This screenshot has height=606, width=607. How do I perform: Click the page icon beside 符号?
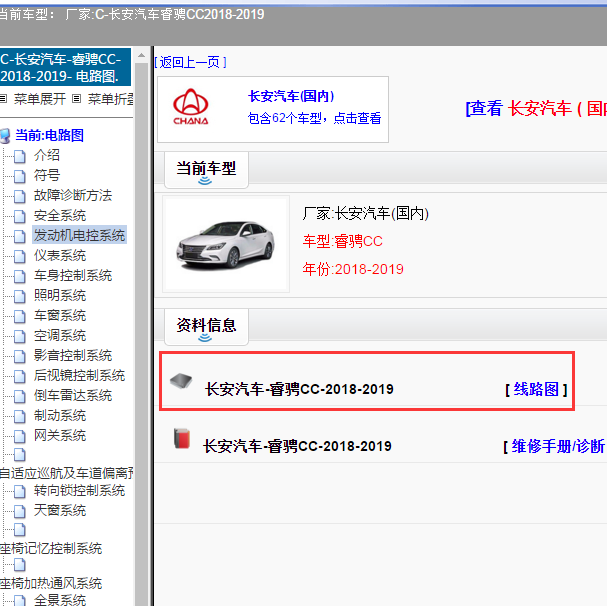[x=19, y=176]
